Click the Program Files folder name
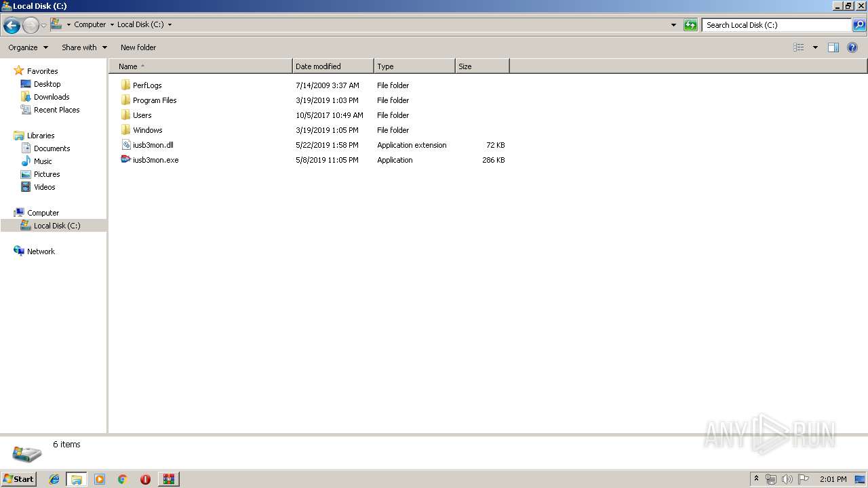 click(x=155, y=100)
